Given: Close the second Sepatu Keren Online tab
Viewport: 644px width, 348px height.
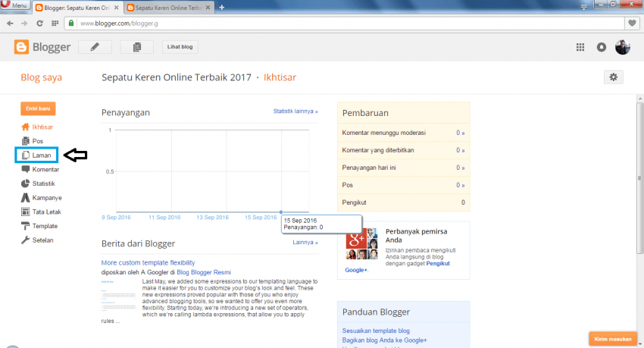Looking at the screenshot, I should (x=208, y=8).
